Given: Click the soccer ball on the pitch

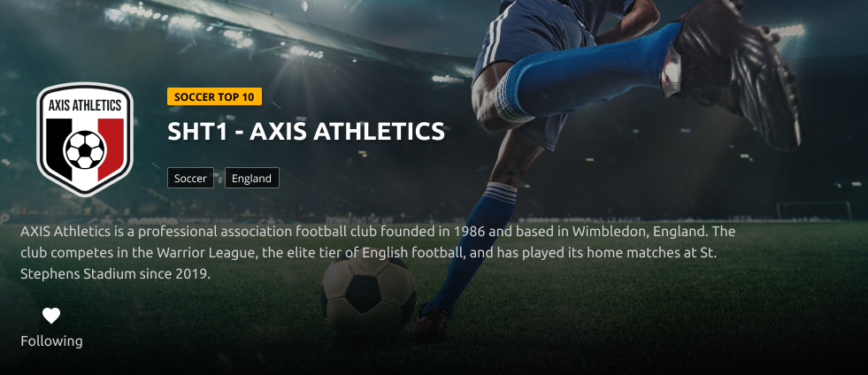Looking at the screenshot, I should tap(369, 296).
